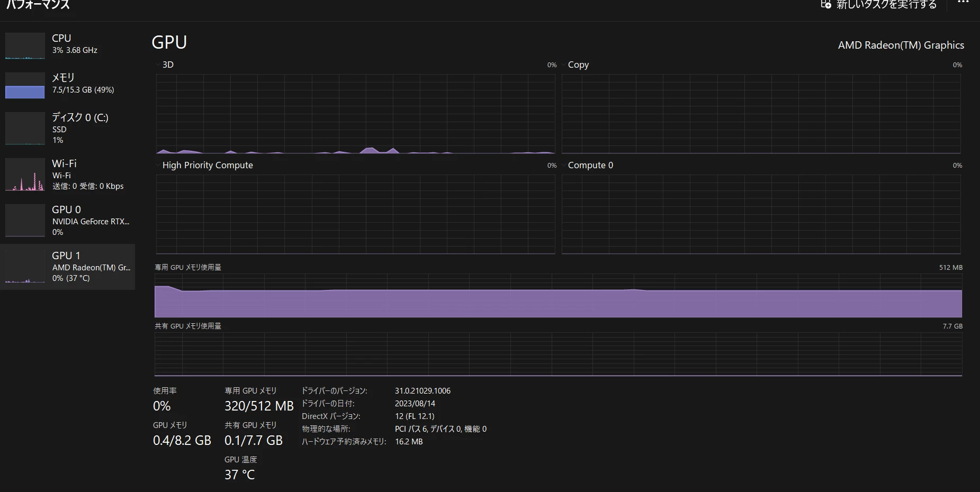980x492 pixels.
Task: Open the Disk 0 (C:) performance item
Action: click(x=68, y=128)
